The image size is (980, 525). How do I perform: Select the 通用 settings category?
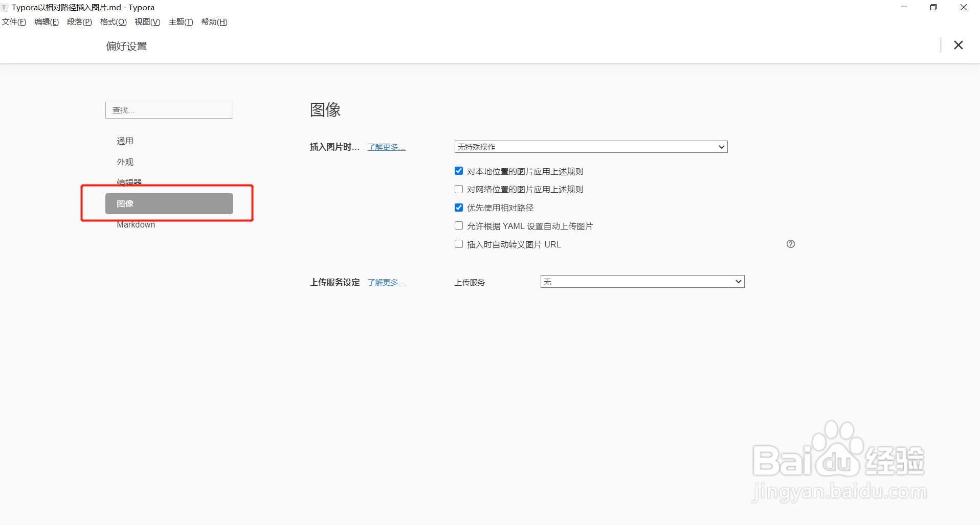coord(169,141)
